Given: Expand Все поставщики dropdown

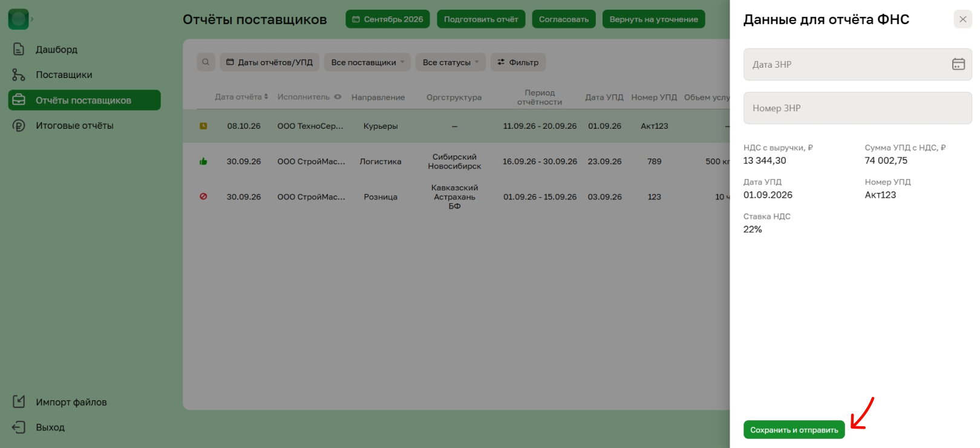Looking at the screenshot, I should pos(367,62).
